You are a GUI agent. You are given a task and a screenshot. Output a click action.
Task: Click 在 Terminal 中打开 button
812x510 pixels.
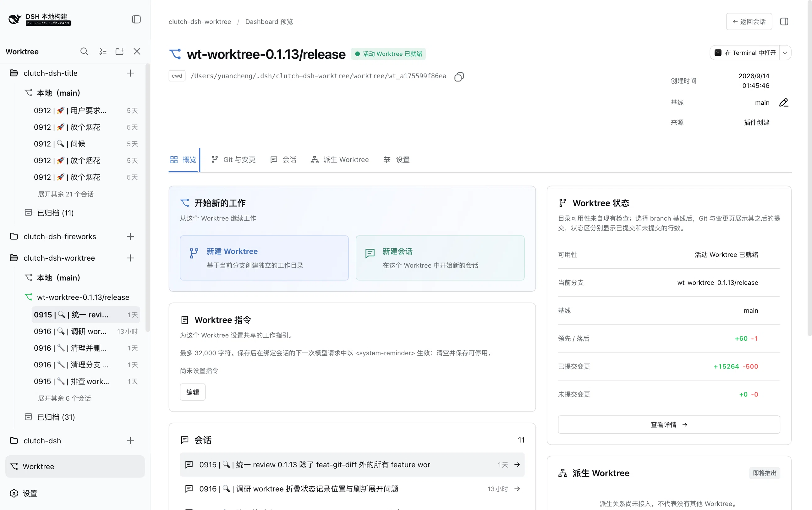click(x=745, y=53)
